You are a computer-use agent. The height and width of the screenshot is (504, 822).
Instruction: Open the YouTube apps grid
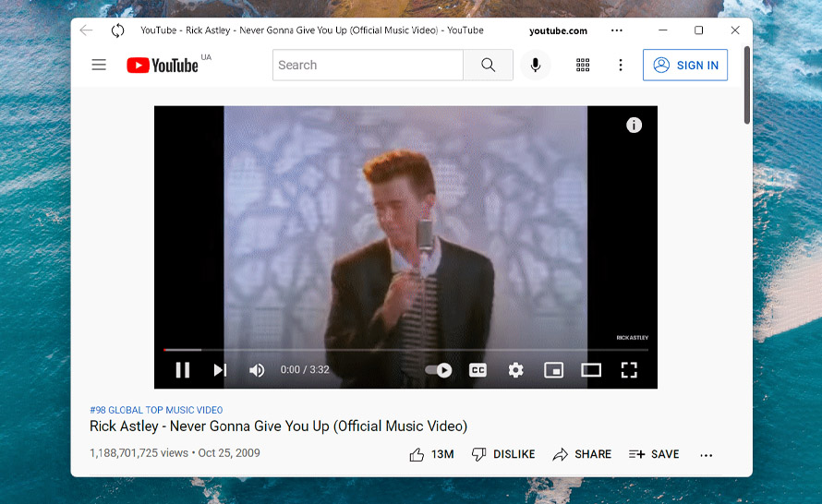pos(583,65)
